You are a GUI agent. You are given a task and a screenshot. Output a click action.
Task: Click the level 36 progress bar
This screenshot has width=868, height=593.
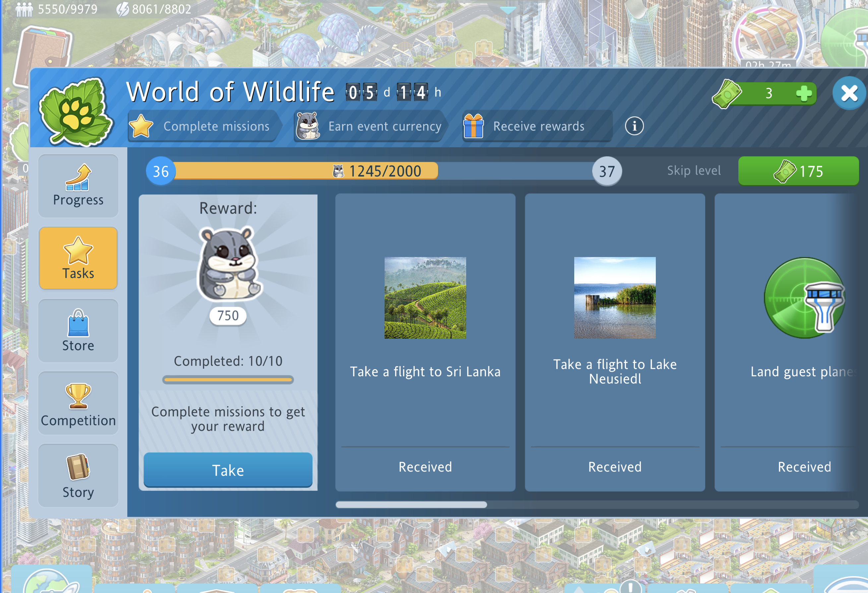(384, 171)
